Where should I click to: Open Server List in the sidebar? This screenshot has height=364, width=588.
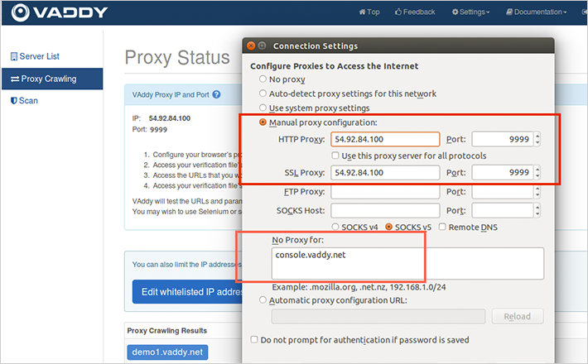click(35, 56)
